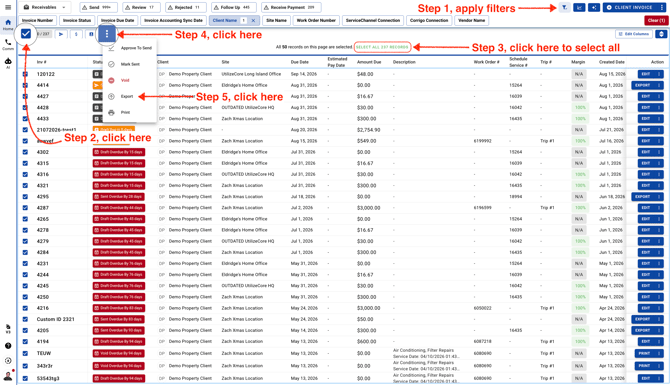670x385 pixels.
Task: Click Print button for invoice 343r3r
Action: tap(644, 366)
